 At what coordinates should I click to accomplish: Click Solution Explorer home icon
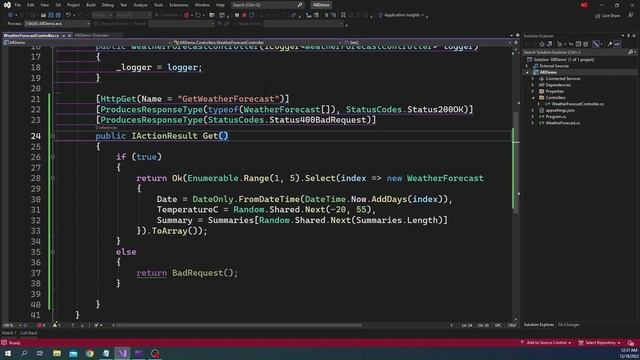(x=542, y=44)
